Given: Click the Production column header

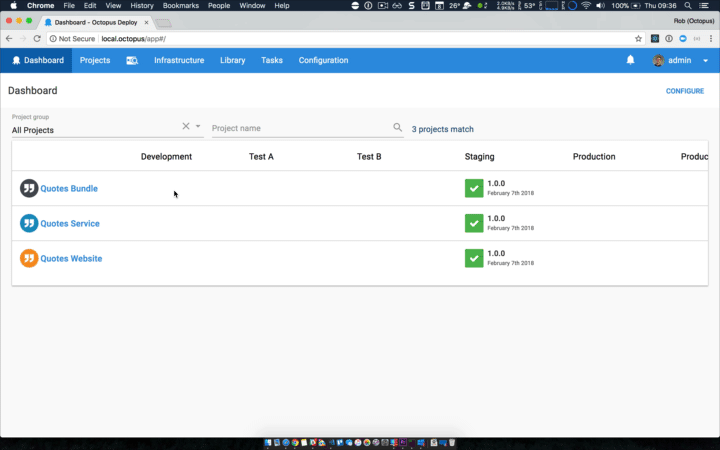Looking at the screenshot, I should [594, 157].
